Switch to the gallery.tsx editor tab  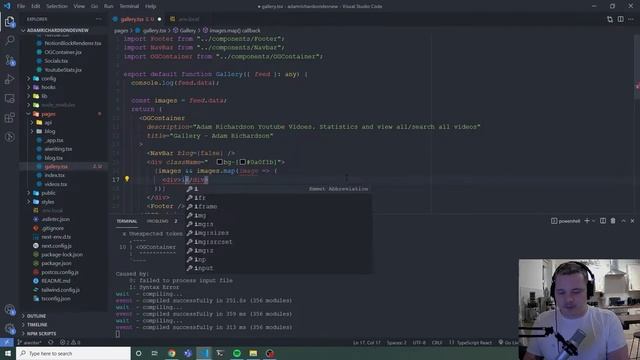tap(137, 19)
